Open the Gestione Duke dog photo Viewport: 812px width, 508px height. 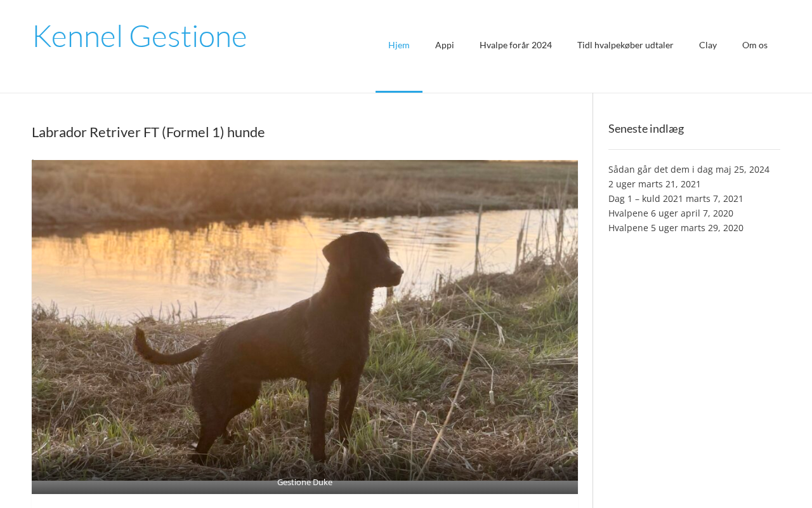point(304,321)
